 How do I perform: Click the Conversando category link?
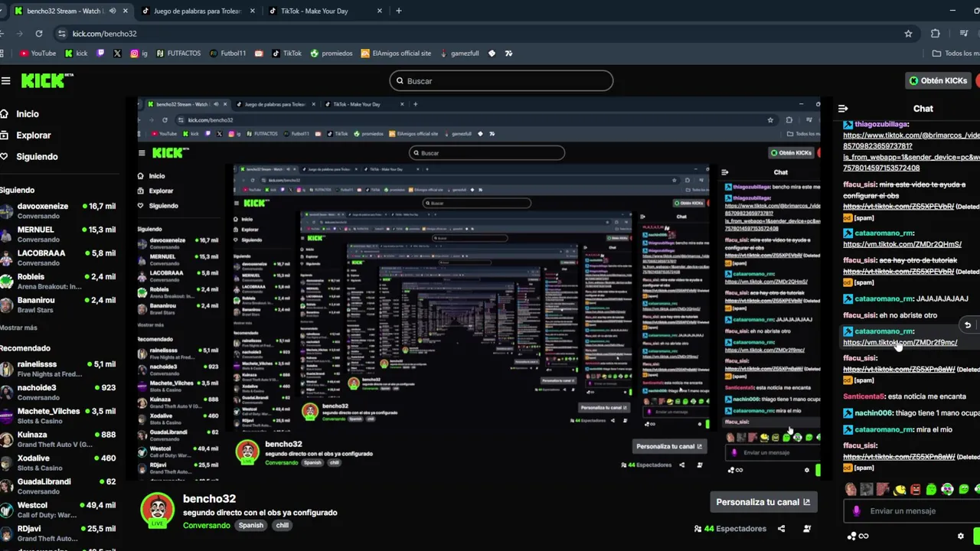pos(206,525)
